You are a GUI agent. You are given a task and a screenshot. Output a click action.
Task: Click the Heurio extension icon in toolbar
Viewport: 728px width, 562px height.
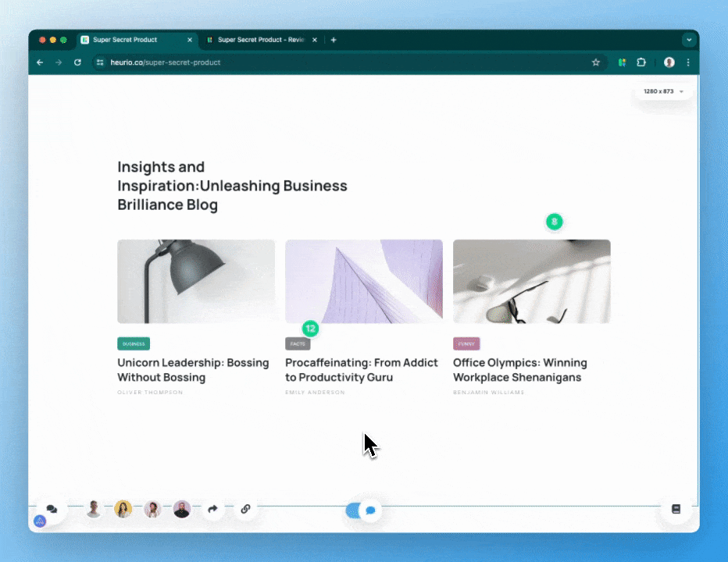tap(622, 62)
